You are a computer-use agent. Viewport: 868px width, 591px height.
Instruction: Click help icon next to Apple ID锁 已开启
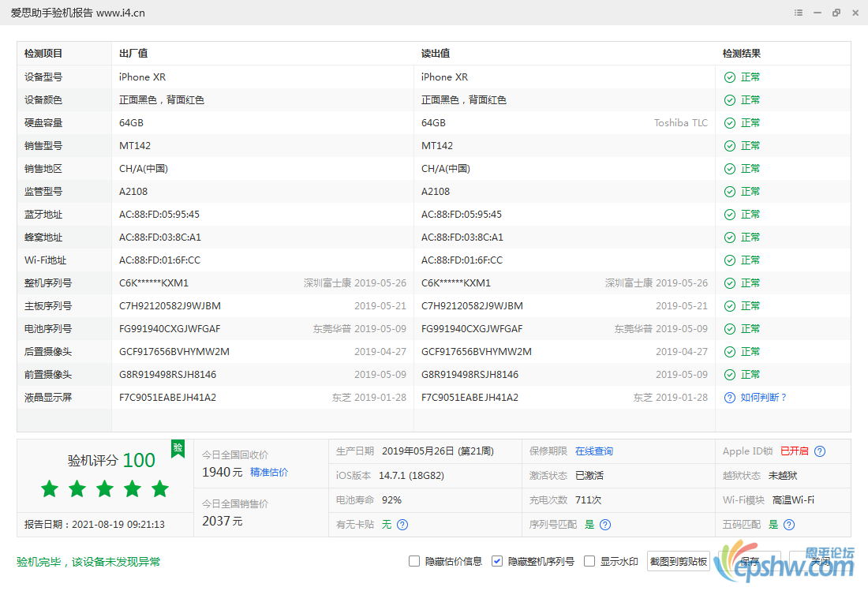tap(820, 451)
